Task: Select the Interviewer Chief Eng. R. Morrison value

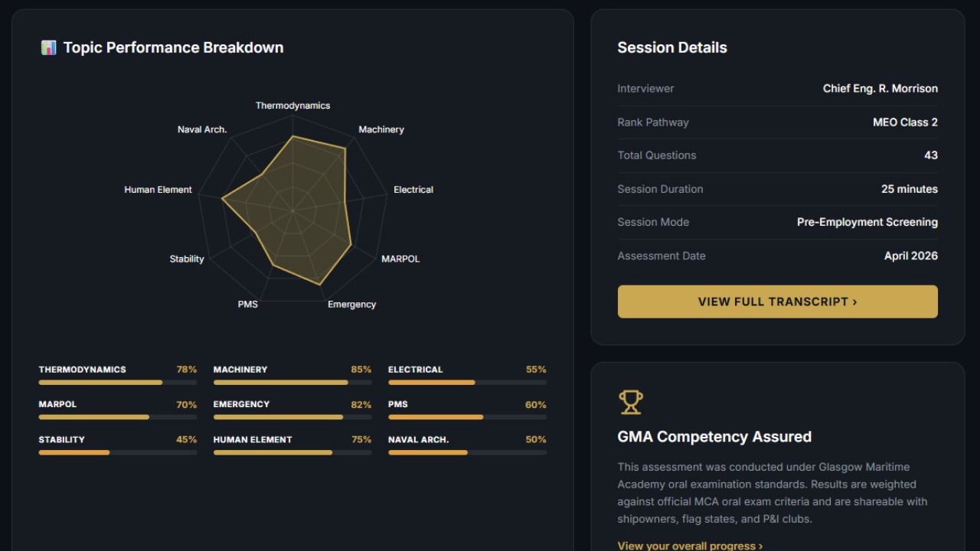Action: (x=880, y=89)
